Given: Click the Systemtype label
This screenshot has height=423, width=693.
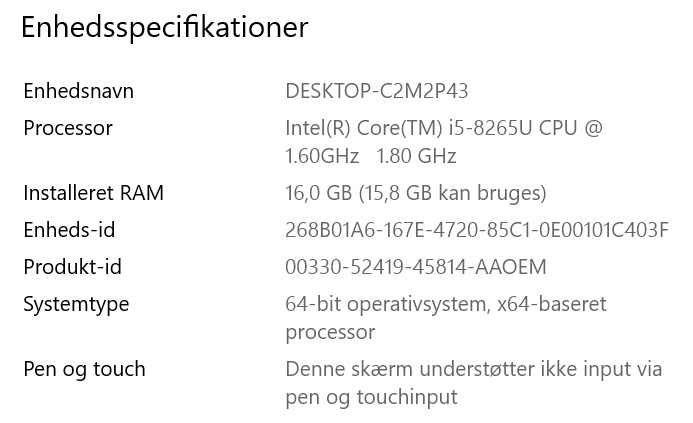Looking at the screenshot, I should [x=76, y=304].
